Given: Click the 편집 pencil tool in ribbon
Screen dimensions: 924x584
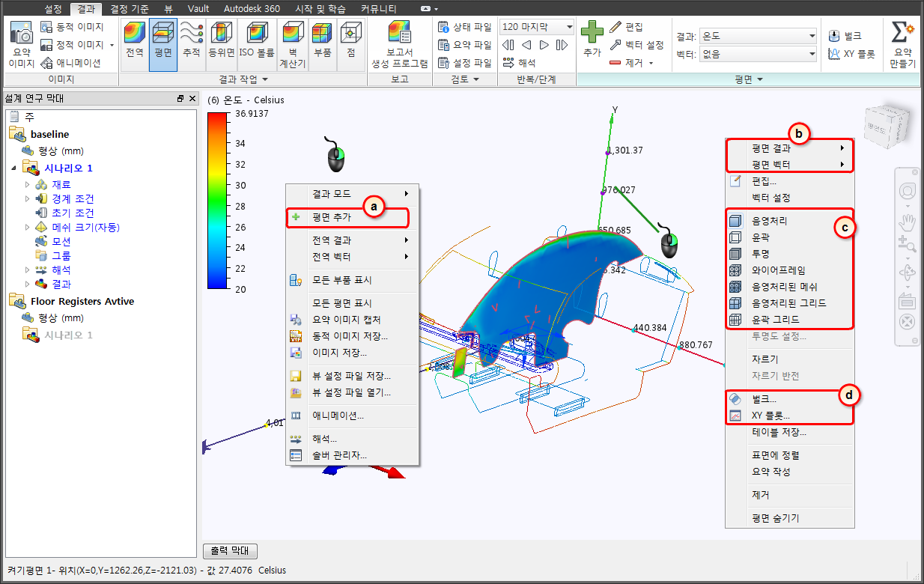Looking at the screenshot, I should 627,27.
